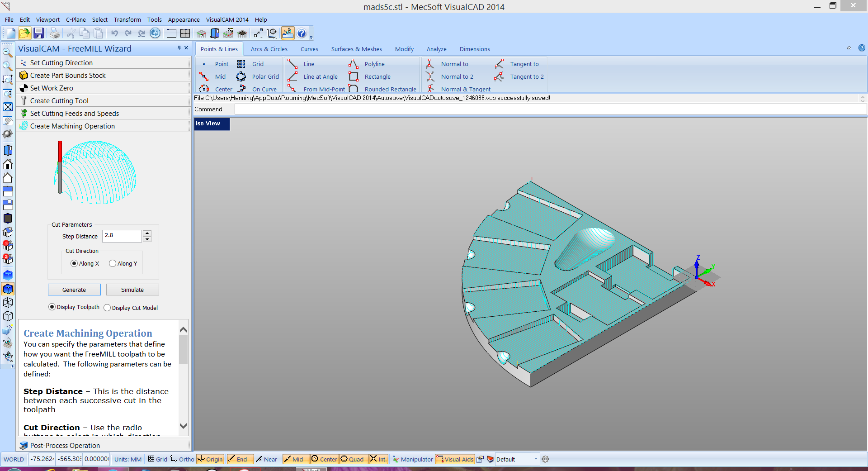The width and height of the screenshot is (868, 471).
Task: Switch to four-viewport layout icon
Action: point(185,33)
